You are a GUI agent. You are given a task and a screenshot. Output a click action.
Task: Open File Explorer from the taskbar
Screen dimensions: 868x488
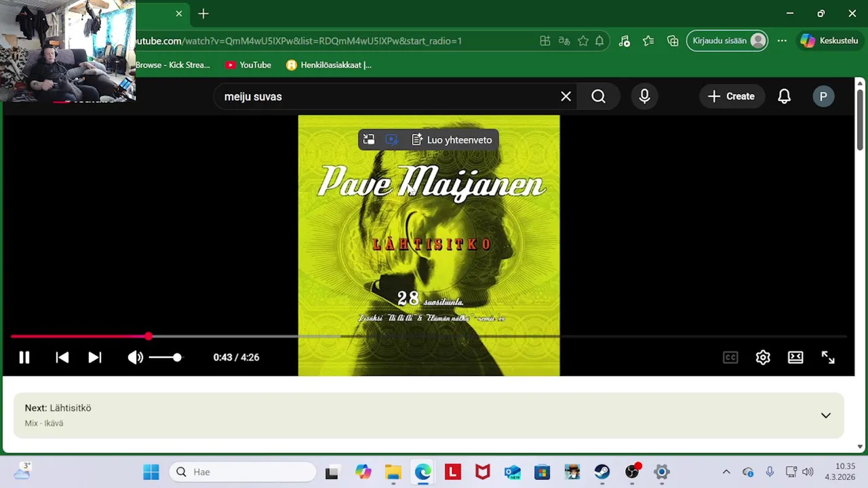(393, 472)
